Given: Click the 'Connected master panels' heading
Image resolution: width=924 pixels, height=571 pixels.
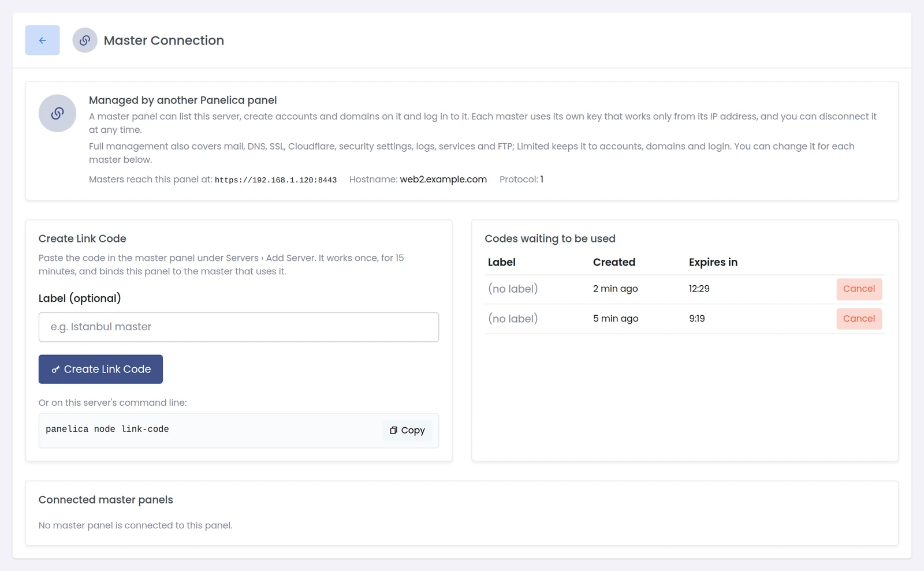Looking at the screenshot, I should 106,500.
